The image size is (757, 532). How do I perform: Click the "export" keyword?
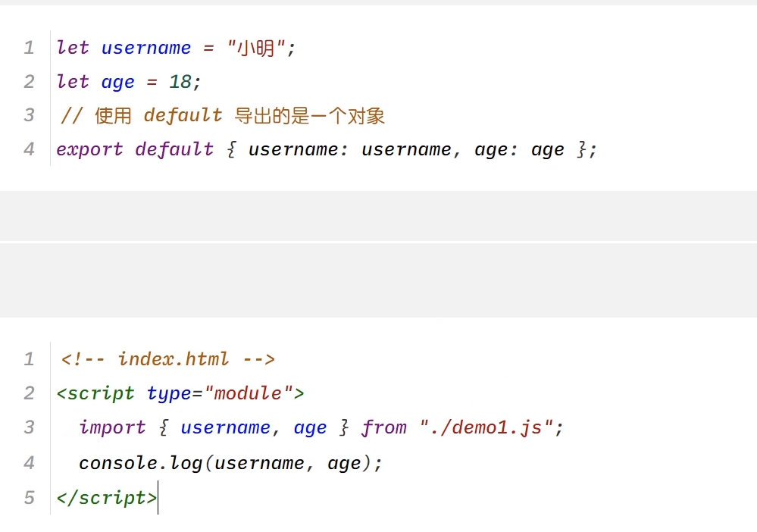[89, 149]
